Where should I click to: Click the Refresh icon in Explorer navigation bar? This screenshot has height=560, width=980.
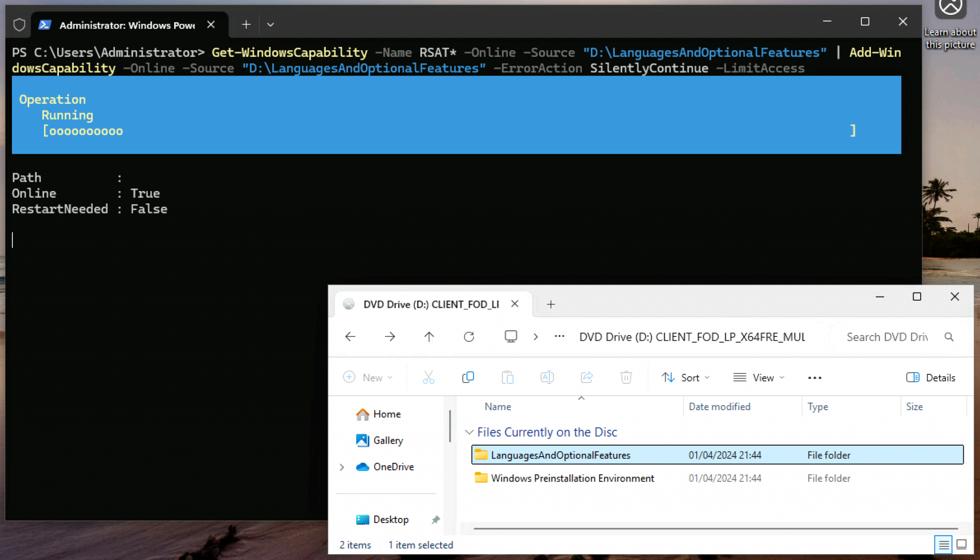(x=469, y=337)
